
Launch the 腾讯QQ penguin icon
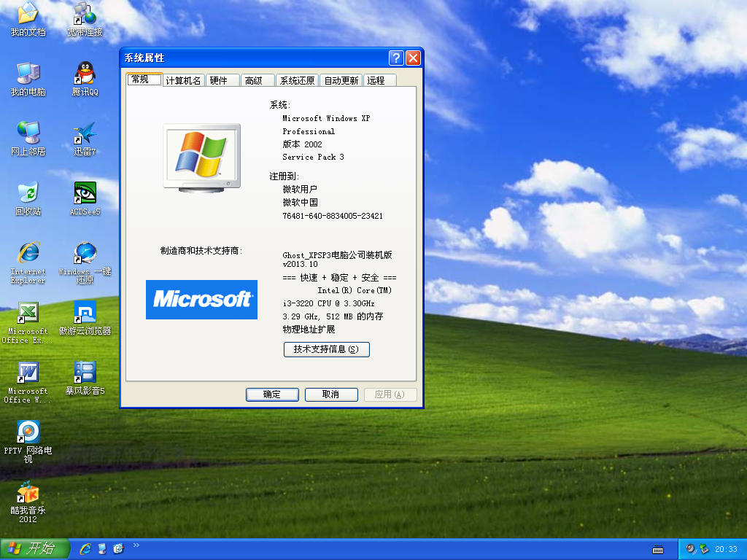pos(85,79)
